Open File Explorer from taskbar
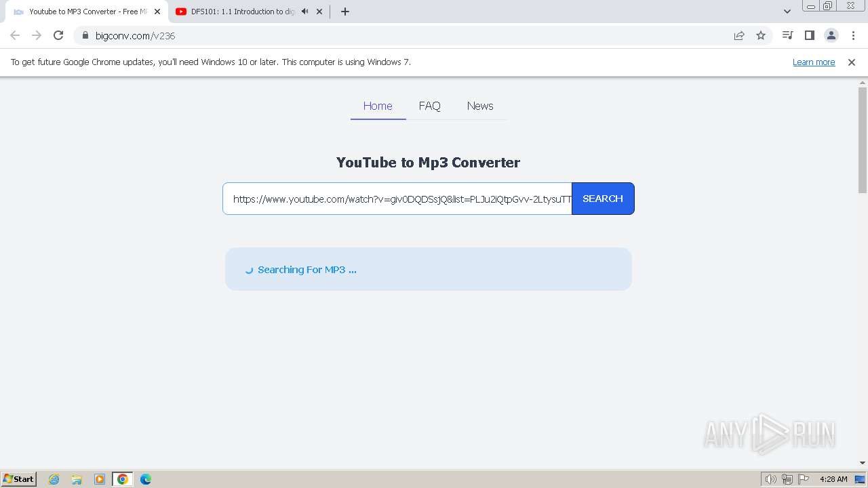 pos(77,479)
